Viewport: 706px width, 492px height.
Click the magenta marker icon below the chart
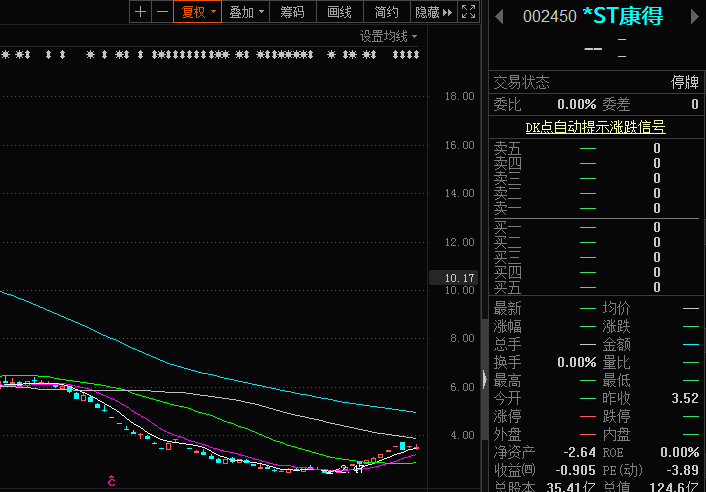pos(112,481)
